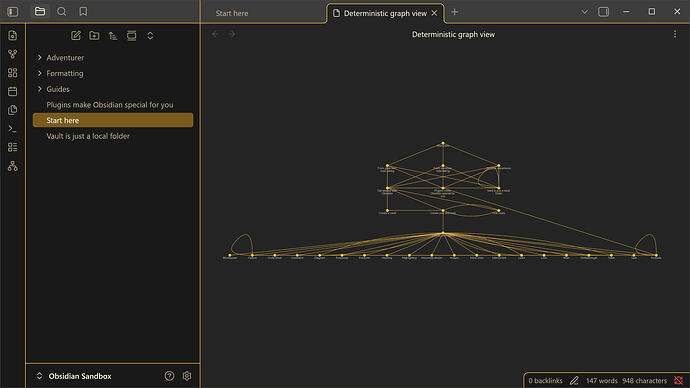690x388 pixels.
Task: Click the top root node in graph
Action: (443, 143)
